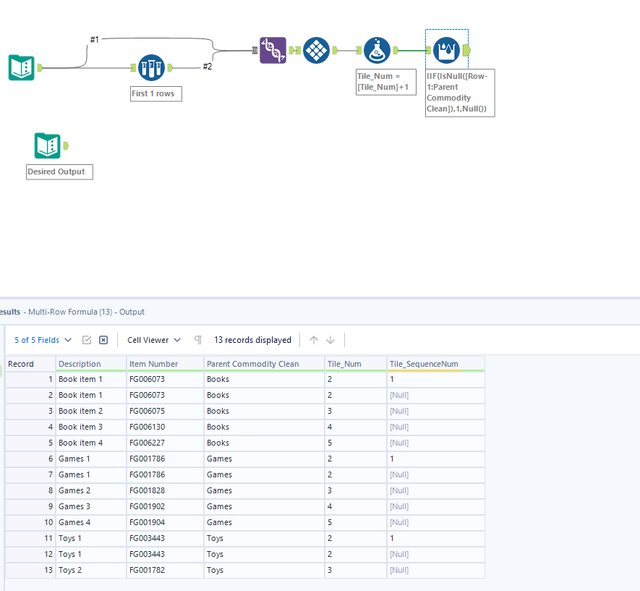Select Null Tile_SequenceNum cell in record 2

coord(436,395)
